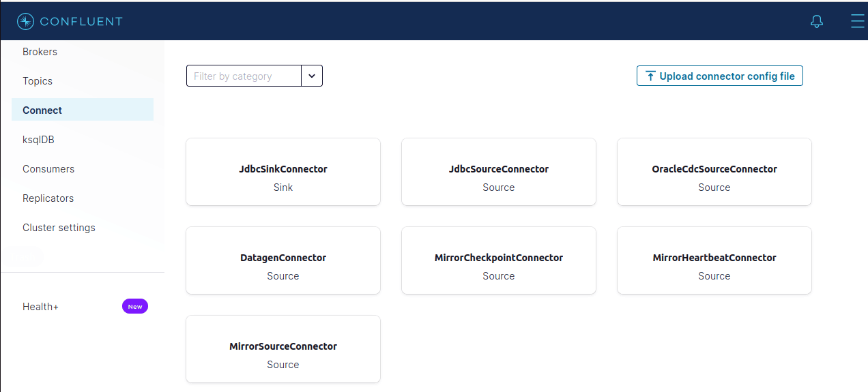
Task: Expand the category filter dropdown arrow
Action: coord(312,76)
